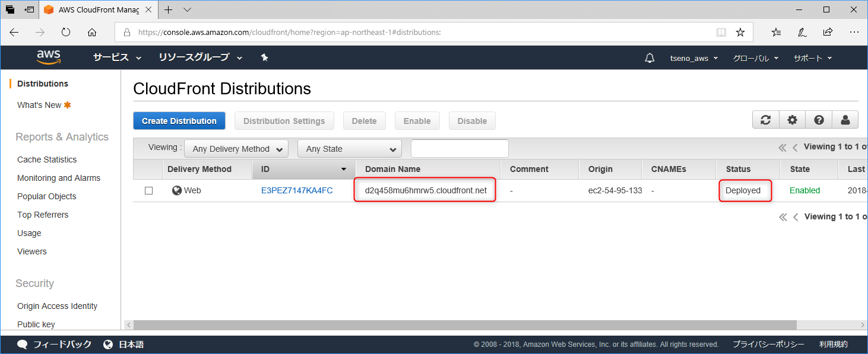Expand the サービス menu
868x354 pixels.
coord(117,58)
